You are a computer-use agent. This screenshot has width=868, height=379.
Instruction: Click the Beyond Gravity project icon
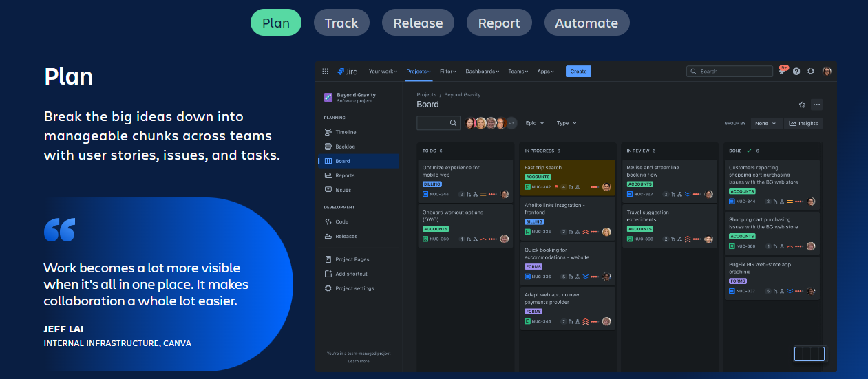pyautogui.click(x=328, y=98)
